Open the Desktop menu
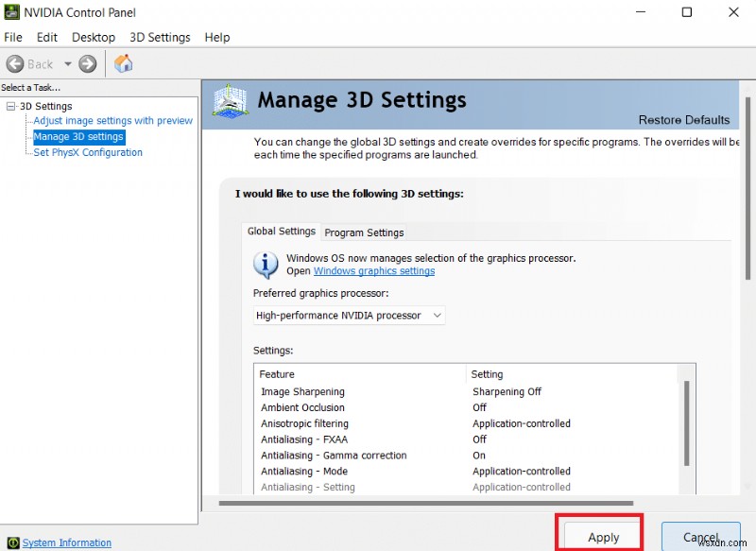The image size is (756, 551). 93,37
